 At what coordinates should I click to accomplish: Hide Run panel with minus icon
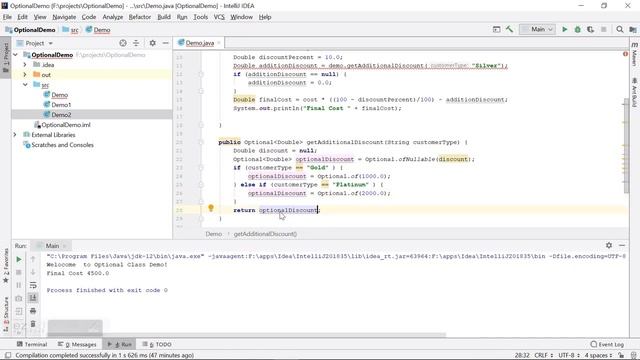click(x=622, y=245)
